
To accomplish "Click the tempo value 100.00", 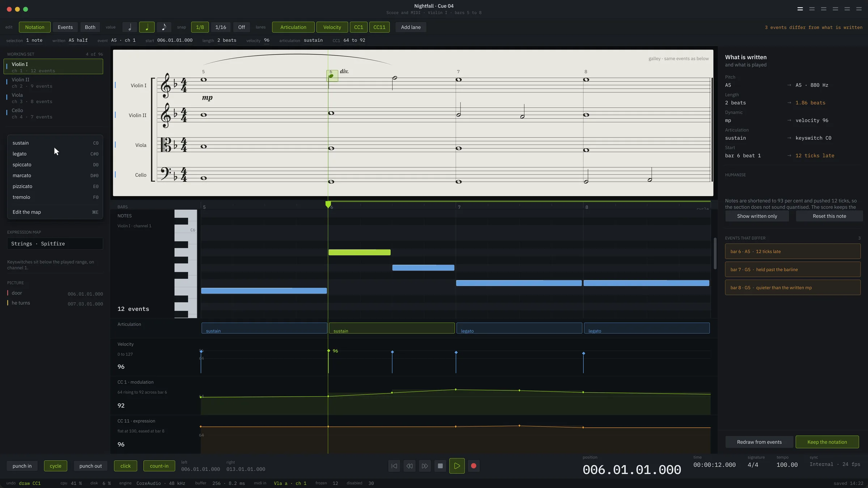I will (x=787, y=465).
